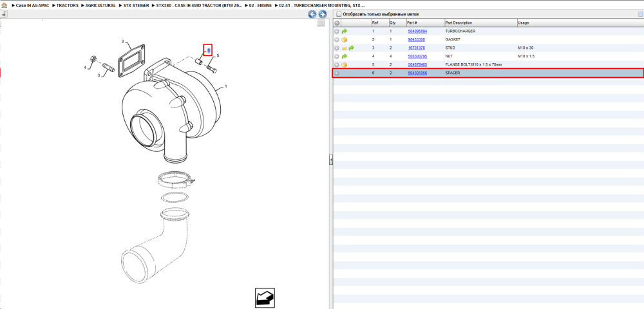Select NUT description text
Screen dimensions: 644x309
click(450, 56)
